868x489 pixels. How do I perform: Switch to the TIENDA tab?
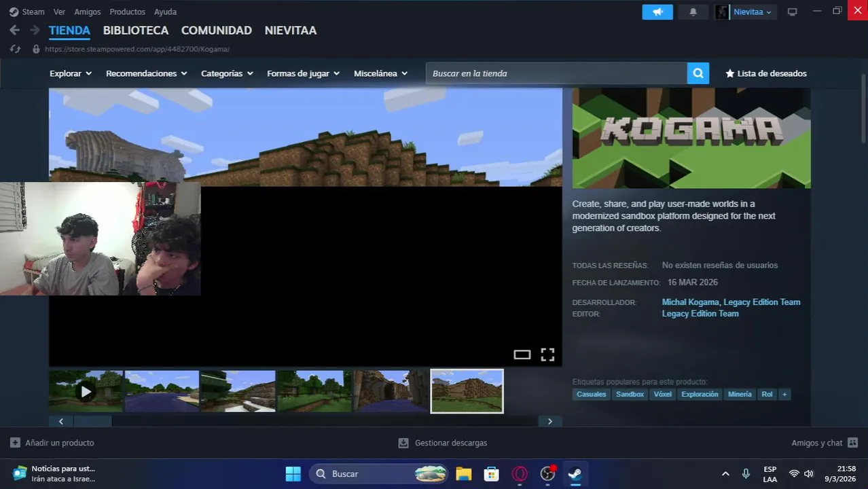(x=69, y=31)
